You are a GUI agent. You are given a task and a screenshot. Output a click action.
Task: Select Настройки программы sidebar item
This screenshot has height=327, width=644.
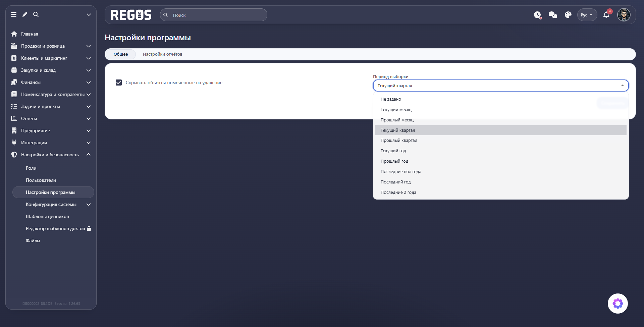click(53, 192)
